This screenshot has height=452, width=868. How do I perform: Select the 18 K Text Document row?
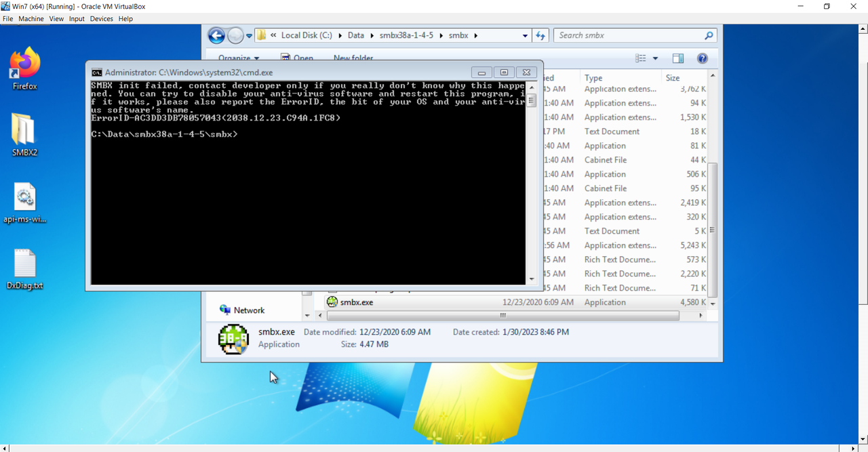tap(625, 131)
